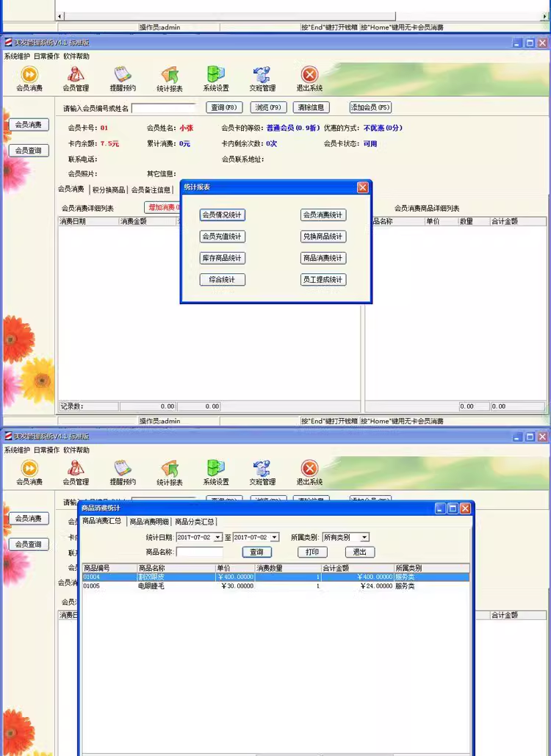Screen dimensions: 551x756
Task: Minimize the 商品消费统计 dialog
Action: (x=441, y=508)
